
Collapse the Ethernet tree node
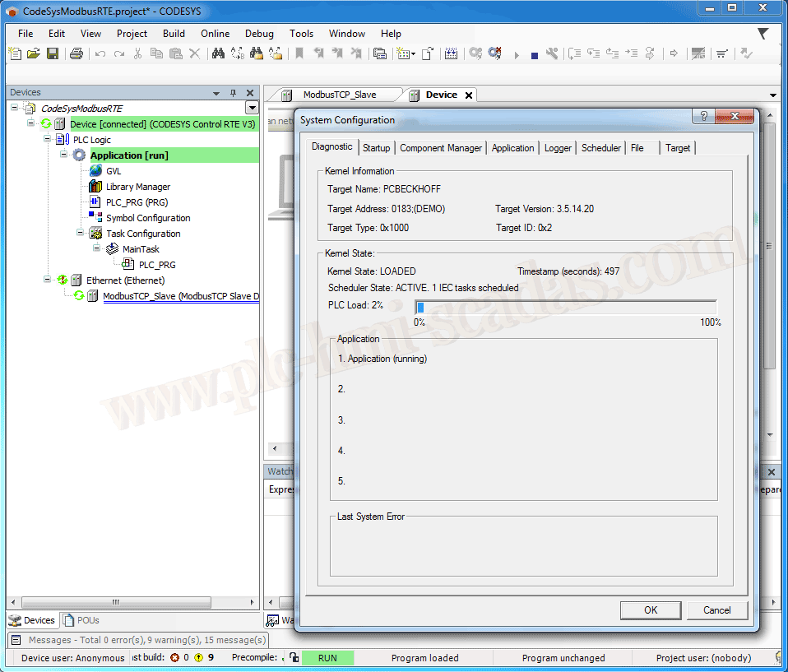point(47,280)
